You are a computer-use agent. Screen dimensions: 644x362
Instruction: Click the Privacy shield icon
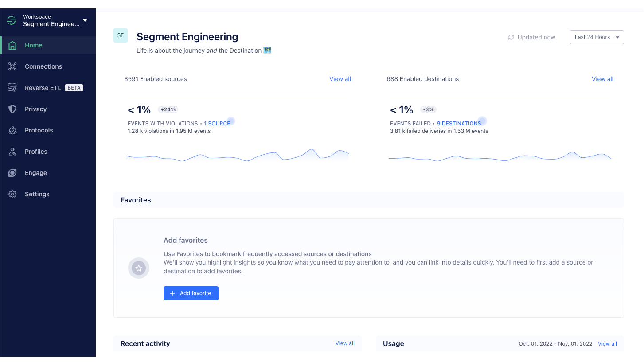tap(12, 109)
